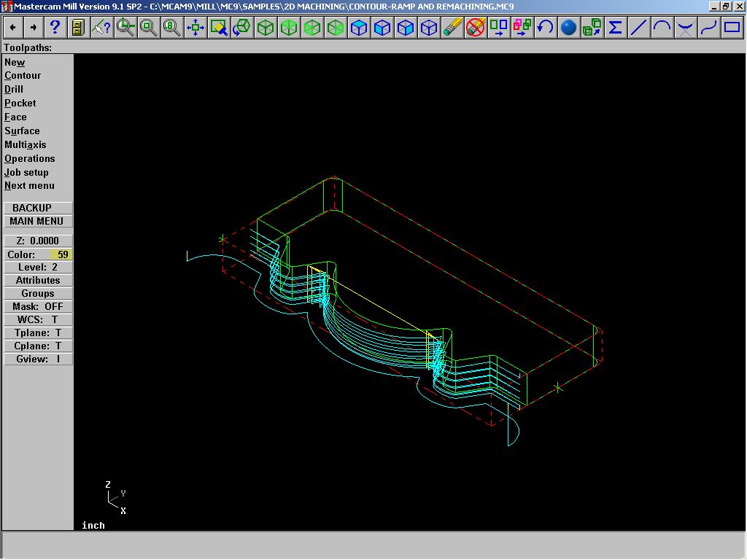Change the Gview: I setting
The height and width of the screenshot is (560, 747).
click(x=38, y=359)
